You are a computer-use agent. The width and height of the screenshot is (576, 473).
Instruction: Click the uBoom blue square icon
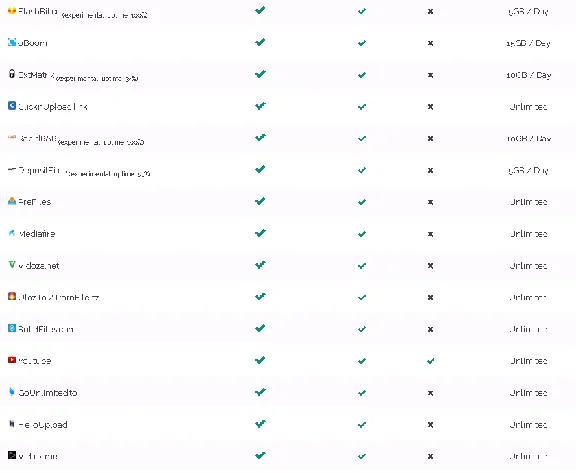click(x=12, y=42)
